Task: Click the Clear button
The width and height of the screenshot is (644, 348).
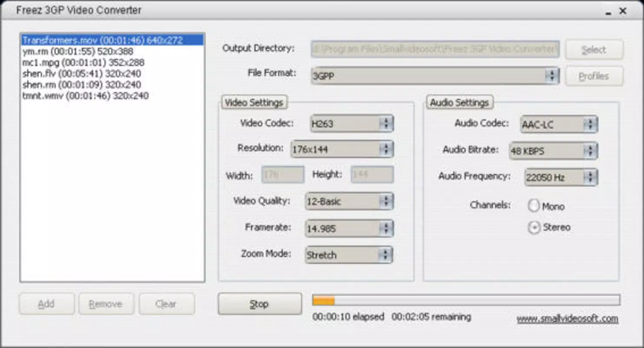Action: (166, 304)
